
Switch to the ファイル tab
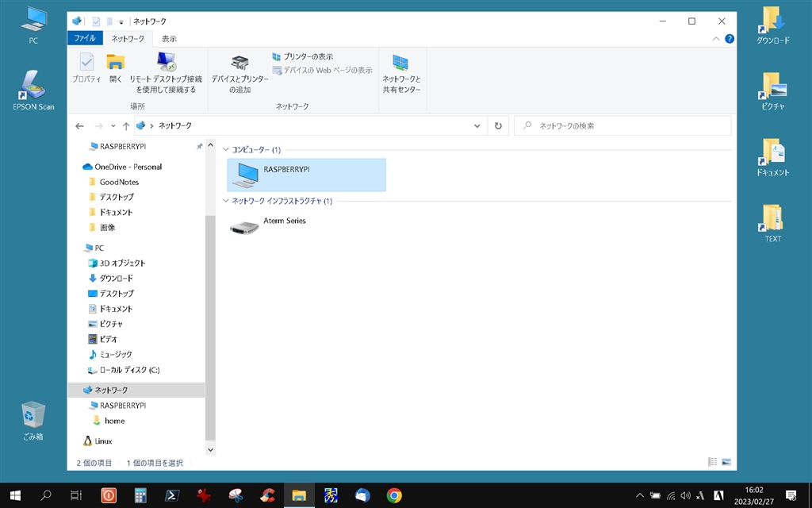tap(85, 38)
